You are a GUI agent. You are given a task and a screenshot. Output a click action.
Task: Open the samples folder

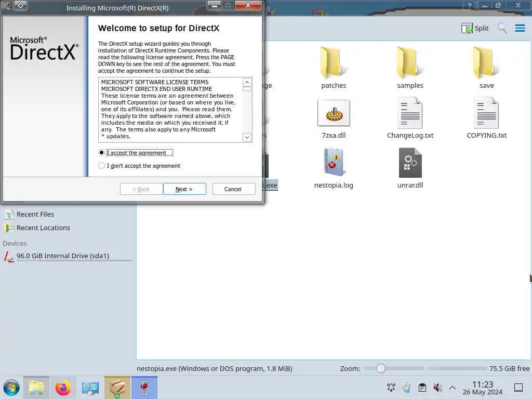[410, 68]
